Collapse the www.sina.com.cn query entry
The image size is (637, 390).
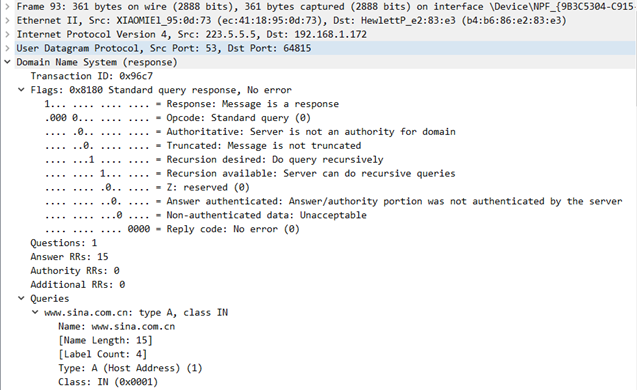[x=35, y=312]
